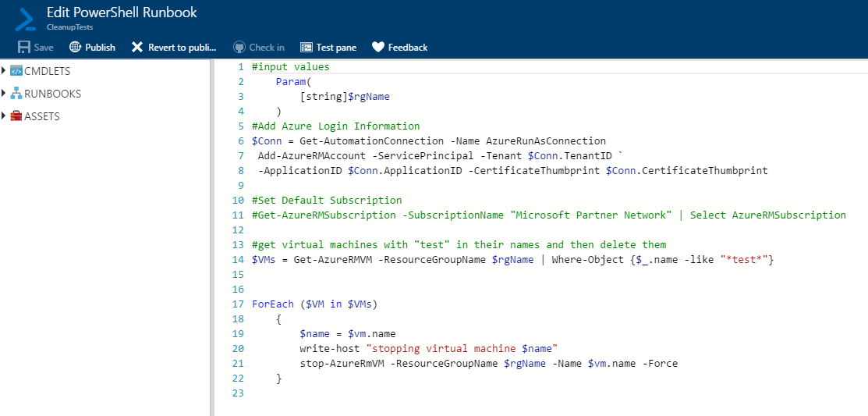Click the Feedback heart icon
This screenshot has height=416, width=868.
point(378,47)
